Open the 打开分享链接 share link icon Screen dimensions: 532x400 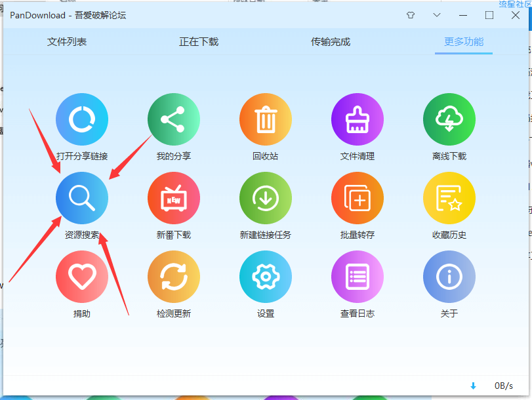pyautogui.click(x=82, y=119)
